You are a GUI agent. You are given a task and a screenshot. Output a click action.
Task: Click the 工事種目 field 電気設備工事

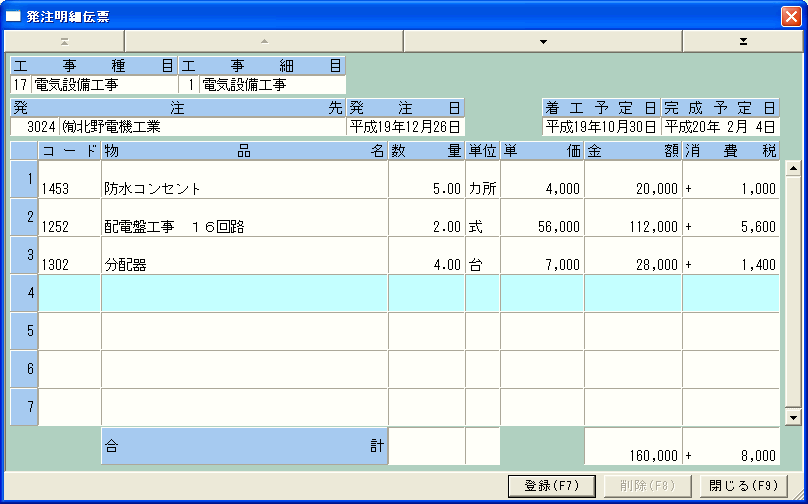104,85
